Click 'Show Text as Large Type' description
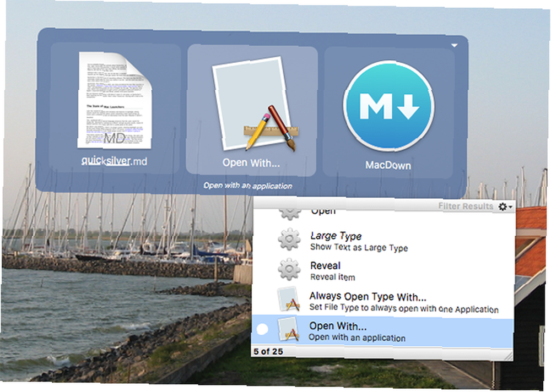Screen dimensions: 551x392 (x=359, y=247)
